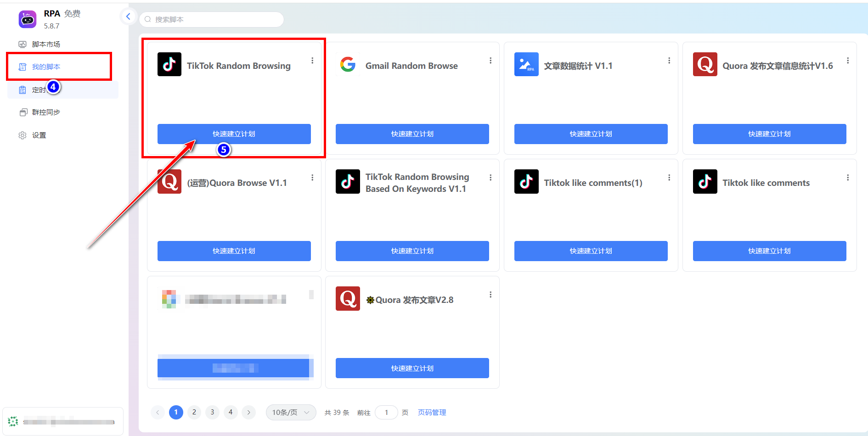Open the three-dot menu for Gmail Random Browse
The width and height of the screenshot is (868, 436).
point(490,61)
